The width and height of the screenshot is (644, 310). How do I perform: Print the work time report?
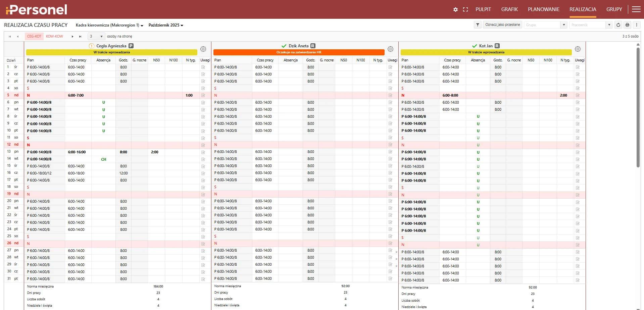click(627, 25)
